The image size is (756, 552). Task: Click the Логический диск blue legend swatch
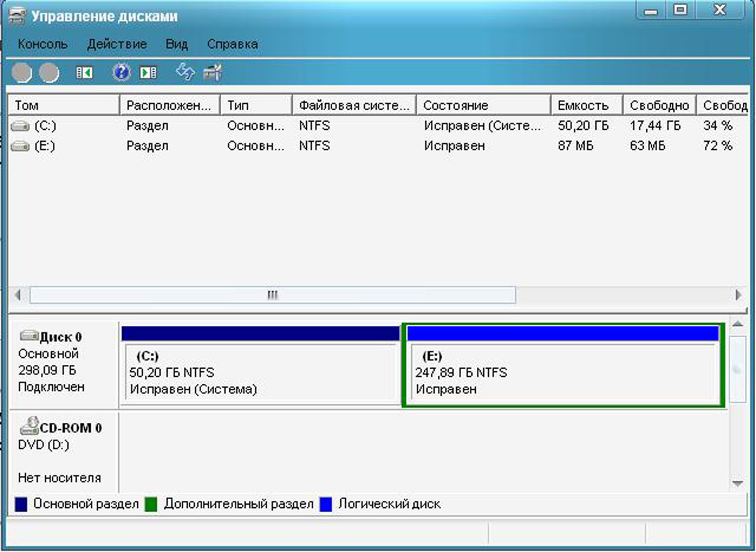pyautogui.click(x=326, y=504)
